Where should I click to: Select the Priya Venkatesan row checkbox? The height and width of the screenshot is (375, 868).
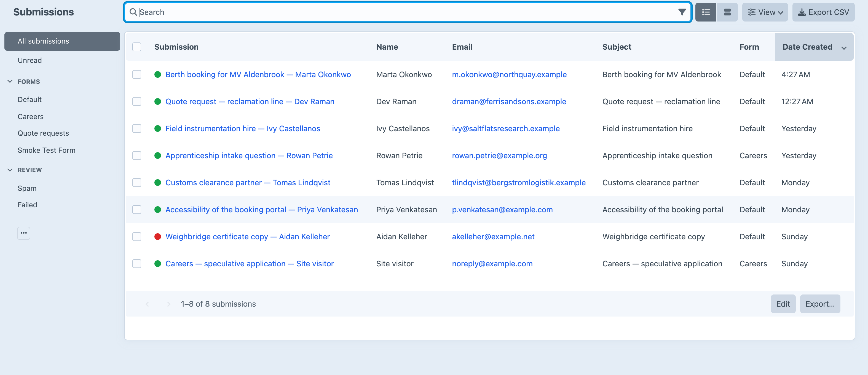[137, 209]
